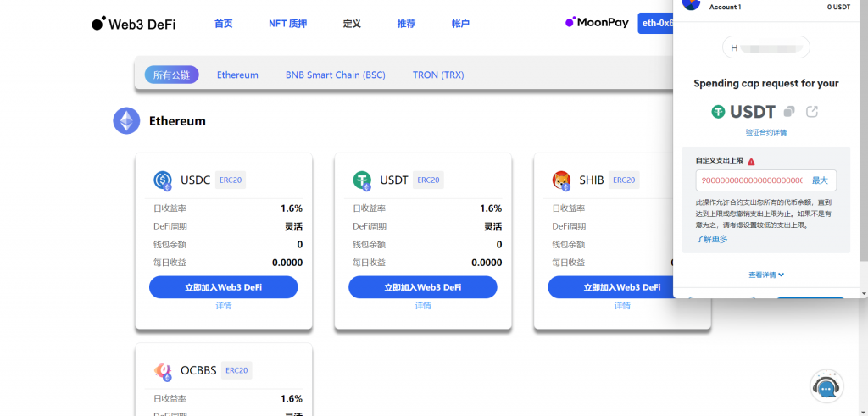Open 详情 link under USDT card
The width and height of the screenshot is (868, 416).
[423, 305]
